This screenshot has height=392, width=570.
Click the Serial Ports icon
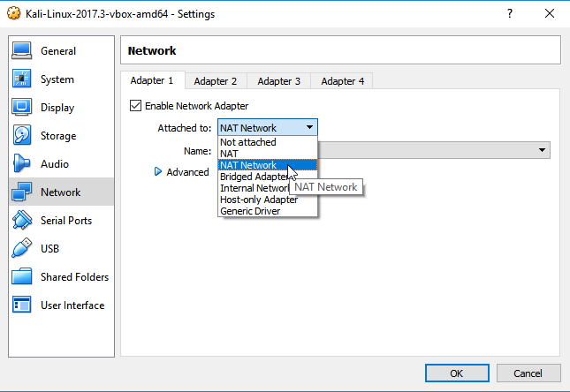22,221
